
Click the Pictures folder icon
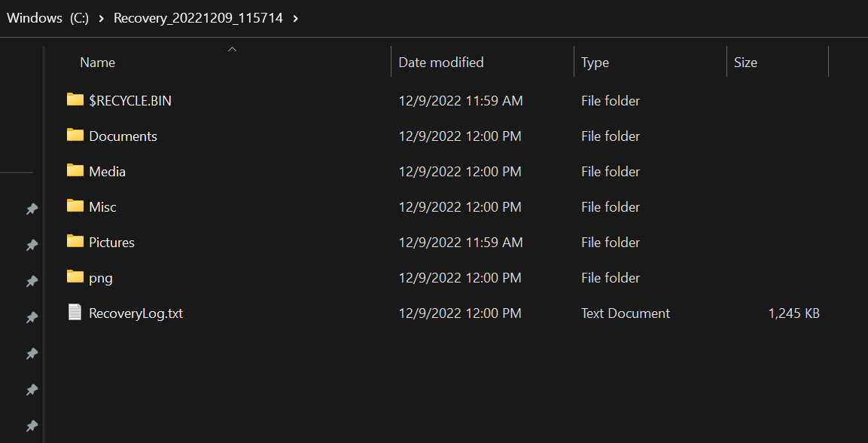click(75, 241)
